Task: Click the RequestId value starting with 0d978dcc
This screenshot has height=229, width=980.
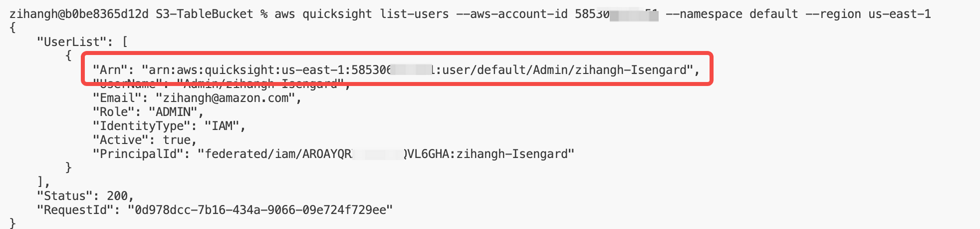Action: [260, 210]
